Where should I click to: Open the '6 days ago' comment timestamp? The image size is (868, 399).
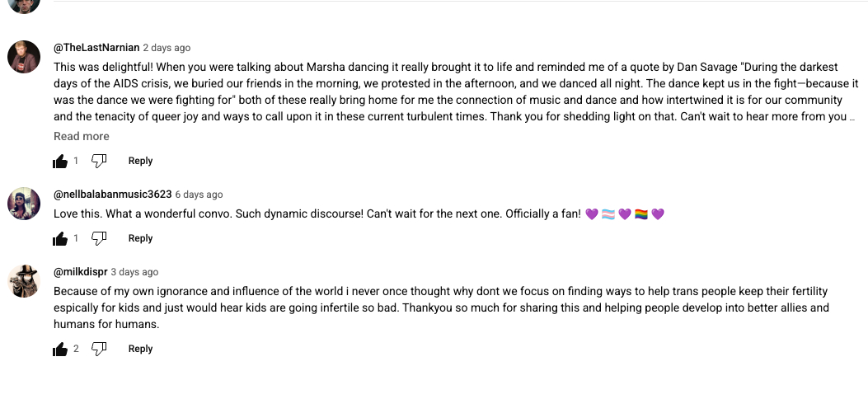pos(199,195)
